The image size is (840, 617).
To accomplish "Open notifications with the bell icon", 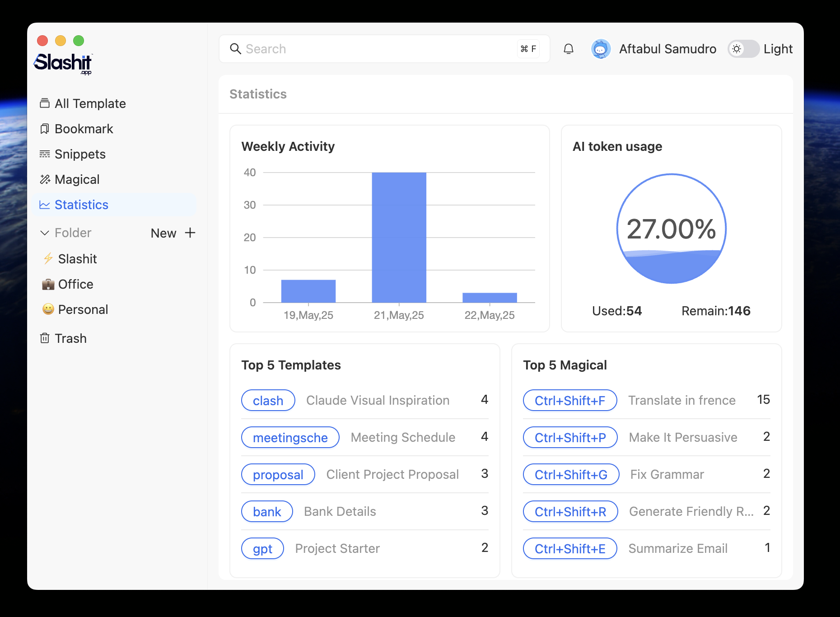I will 569,49.
